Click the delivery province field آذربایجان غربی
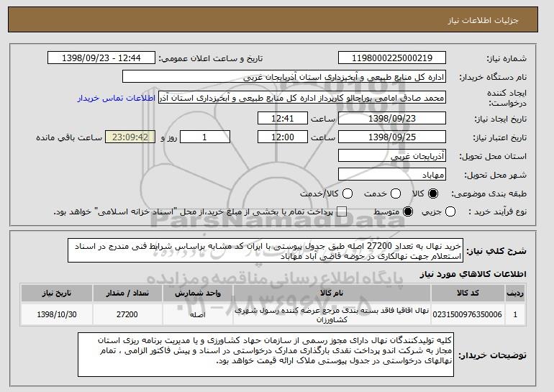 (392, 156)
